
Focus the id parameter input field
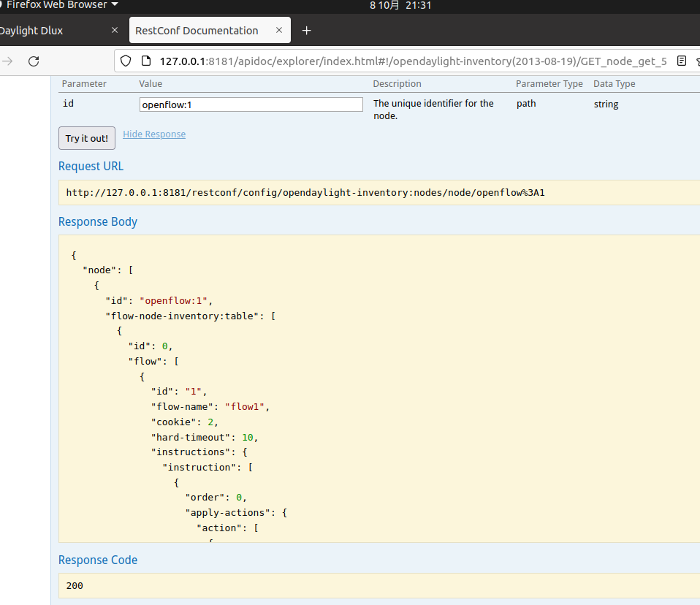[251, 104]
